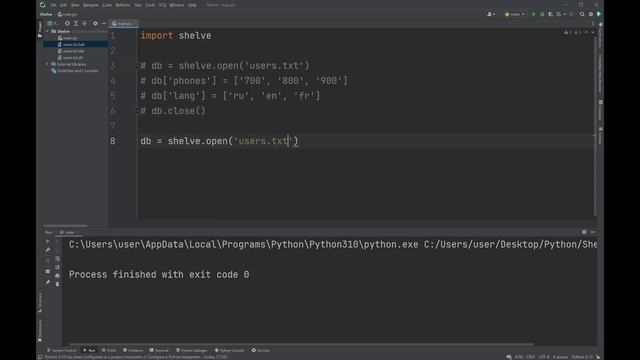
Task: Open the View menu
Action: 75,5
